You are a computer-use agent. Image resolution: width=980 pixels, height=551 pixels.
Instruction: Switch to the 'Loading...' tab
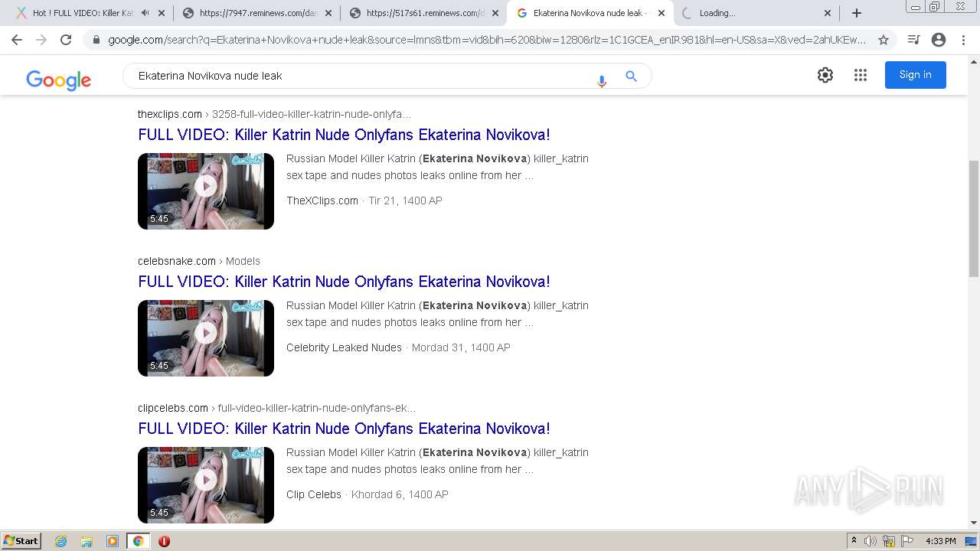756,13
